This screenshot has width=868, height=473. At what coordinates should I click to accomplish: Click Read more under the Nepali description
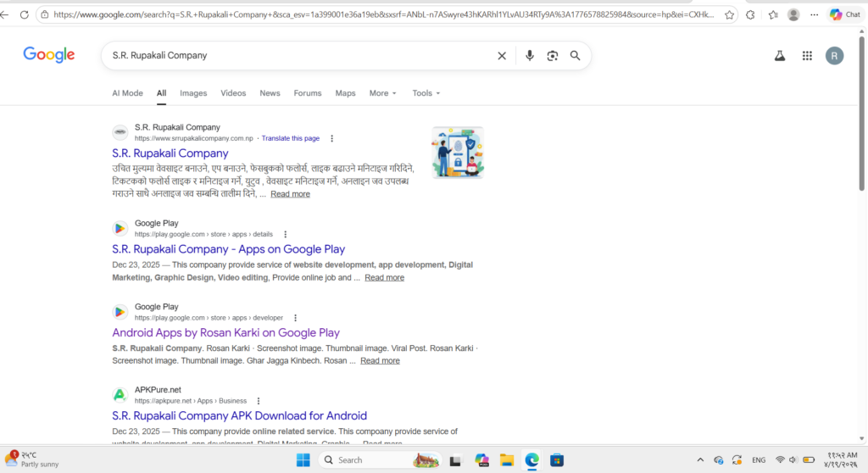(290, 194)
